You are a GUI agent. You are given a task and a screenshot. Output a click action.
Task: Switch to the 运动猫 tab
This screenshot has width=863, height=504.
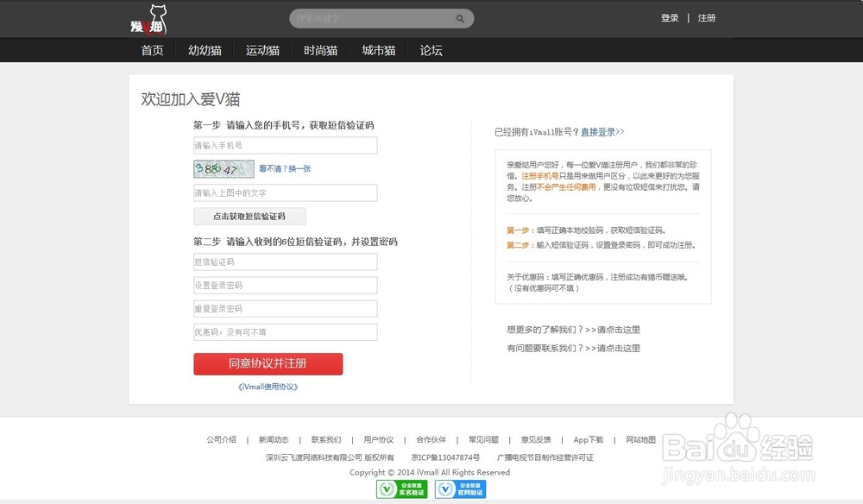pyautogui.click(x=262, y=50)
